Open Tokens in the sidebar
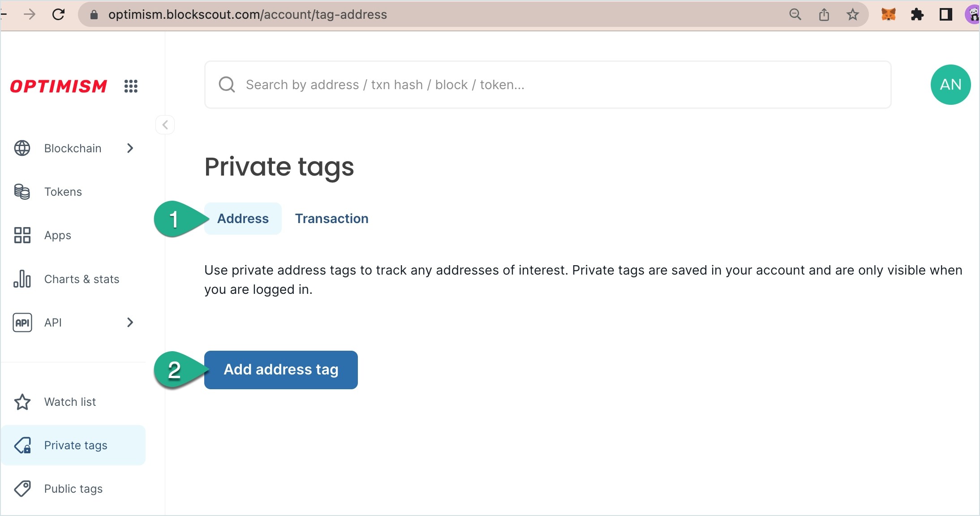Viewport: 980px width, 516px height. 63,192
